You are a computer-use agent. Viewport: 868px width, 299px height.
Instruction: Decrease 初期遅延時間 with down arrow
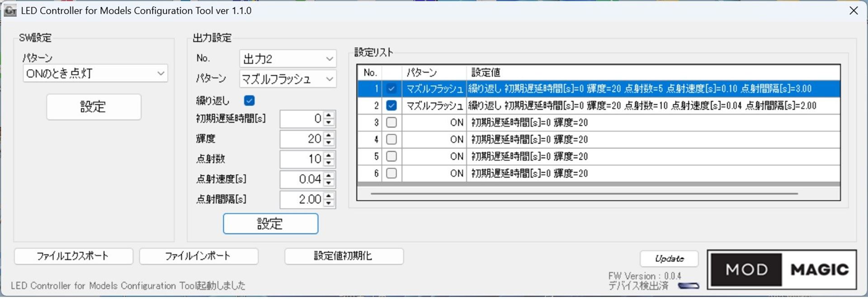pyautogui.click(x=329, y=123)
